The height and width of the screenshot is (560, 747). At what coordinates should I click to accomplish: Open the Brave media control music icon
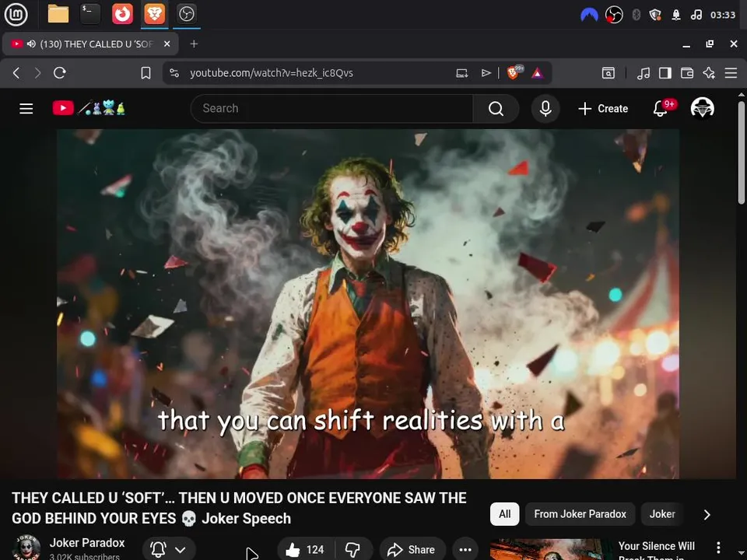pyautogui.click(x=644, y=73)
